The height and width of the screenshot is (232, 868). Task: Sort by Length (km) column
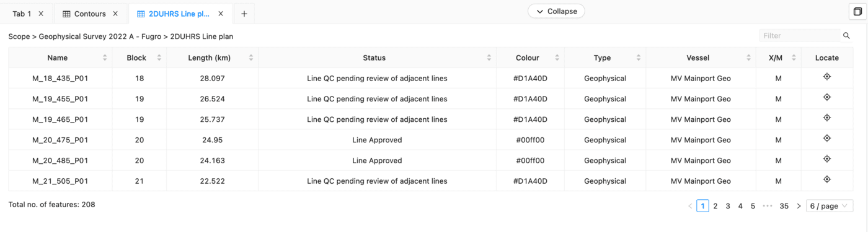pyautogui.click(x=251, y=58)
